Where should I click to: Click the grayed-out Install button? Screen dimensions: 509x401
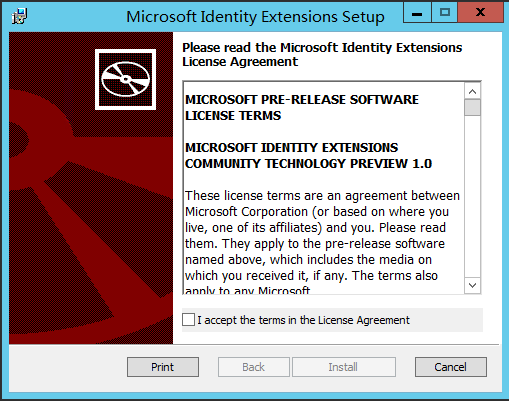[x=344, y=367]
